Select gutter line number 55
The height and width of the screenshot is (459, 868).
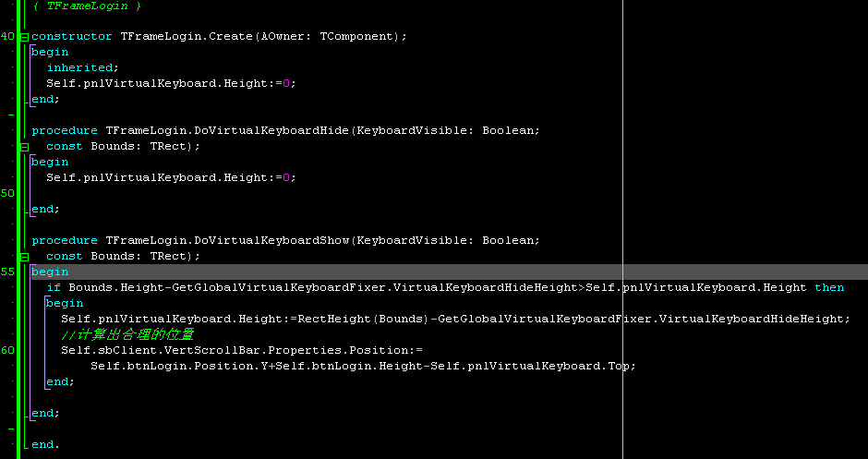point(7,272)
